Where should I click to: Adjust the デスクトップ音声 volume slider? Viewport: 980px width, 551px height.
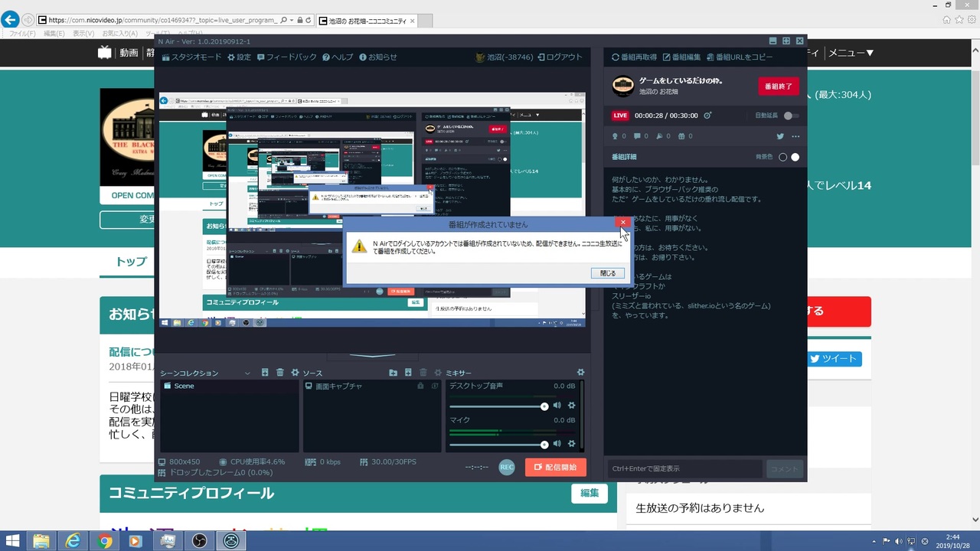coord(498,406)
